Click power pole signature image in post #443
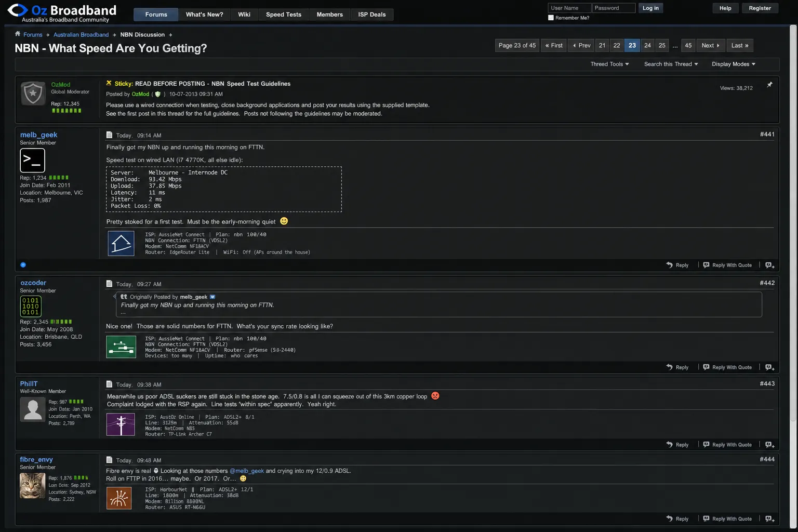This screenshot has height=532, width=798. [x=121, y=424]
